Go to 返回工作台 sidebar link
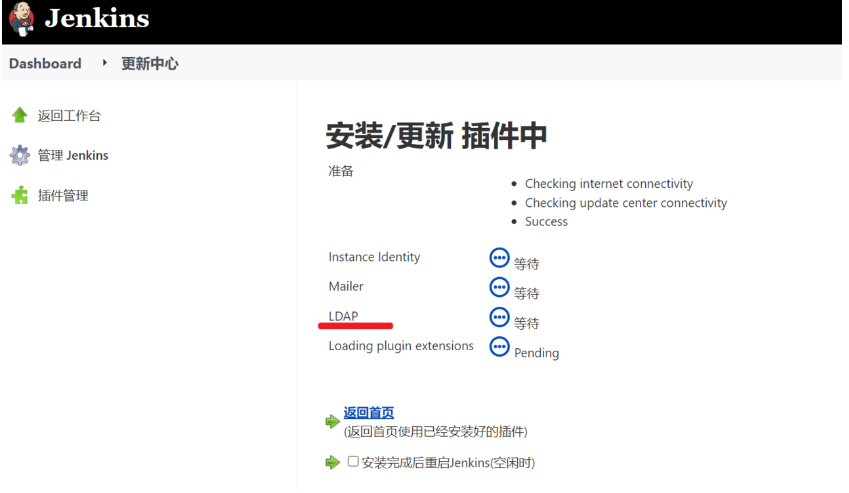 (x=69, y=116)
